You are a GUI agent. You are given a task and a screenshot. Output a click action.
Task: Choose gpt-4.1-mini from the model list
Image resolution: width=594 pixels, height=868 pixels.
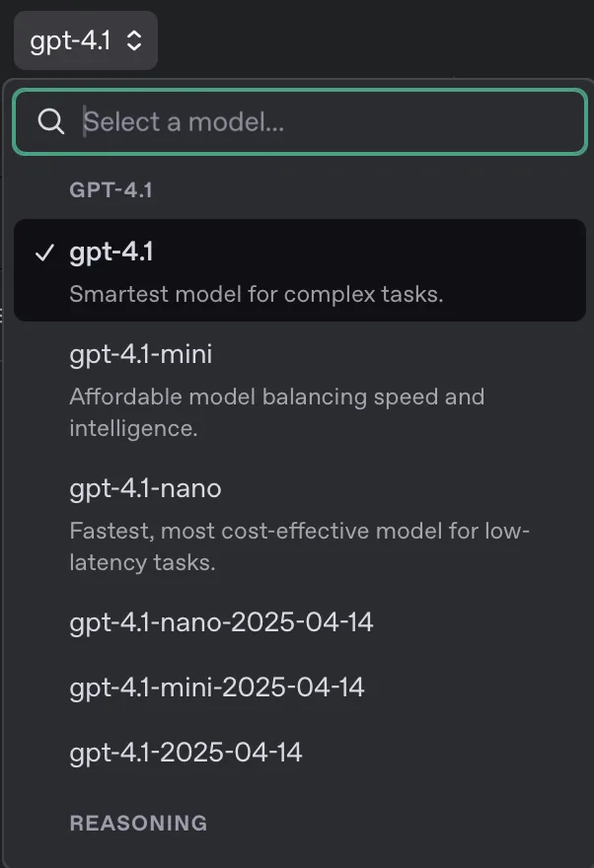point(300,390)
